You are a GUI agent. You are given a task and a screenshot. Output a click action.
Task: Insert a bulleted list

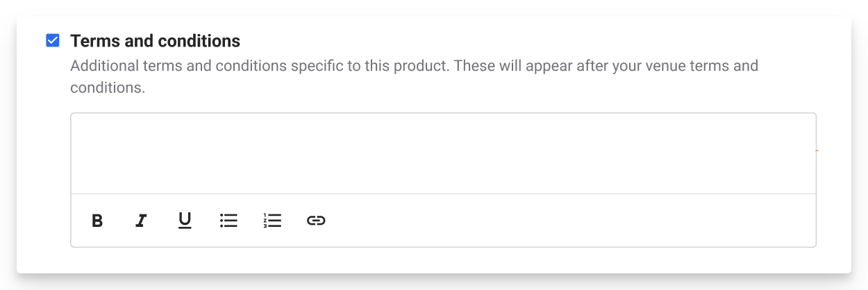coord(228,221)
